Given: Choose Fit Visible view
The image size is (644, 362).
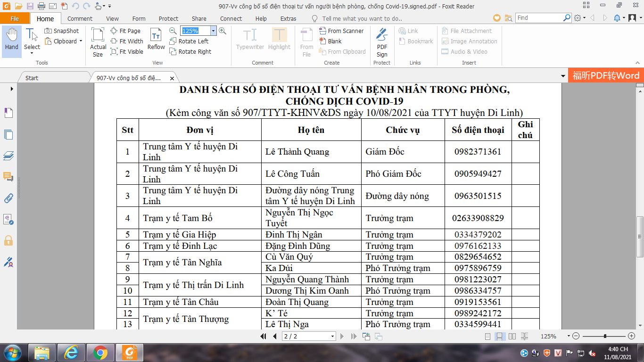Looking at the screenshot, I should tap(127, 51).
